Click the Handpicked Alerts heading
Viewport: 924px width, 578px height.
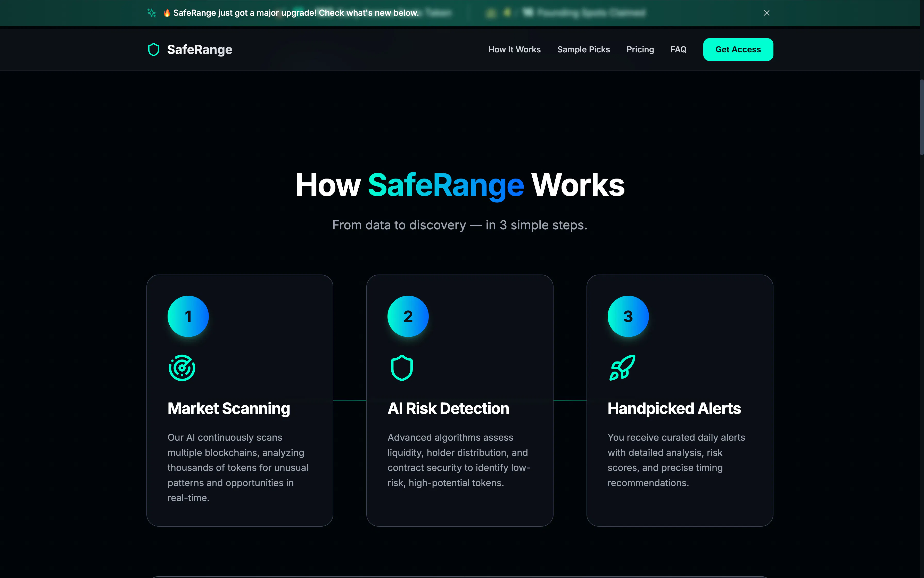pos(674,408)
